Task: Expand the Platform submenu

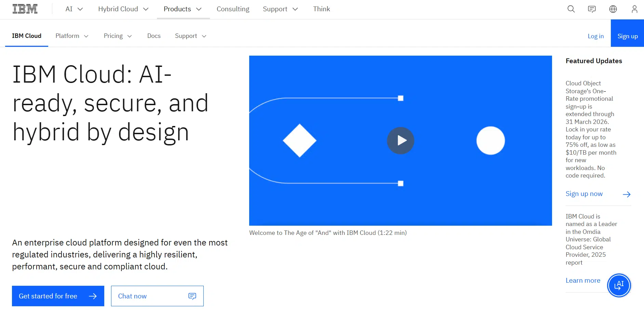Action: [72, 36]
